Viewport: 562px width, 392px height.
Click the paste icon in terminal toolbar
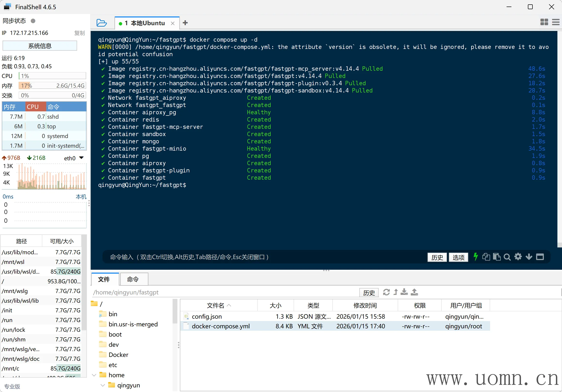497,257
